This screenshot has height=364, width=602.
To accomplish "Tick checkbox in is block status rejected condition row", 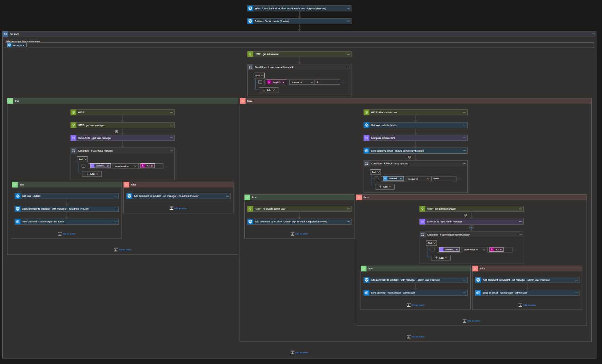I will [x=376, y=179].
